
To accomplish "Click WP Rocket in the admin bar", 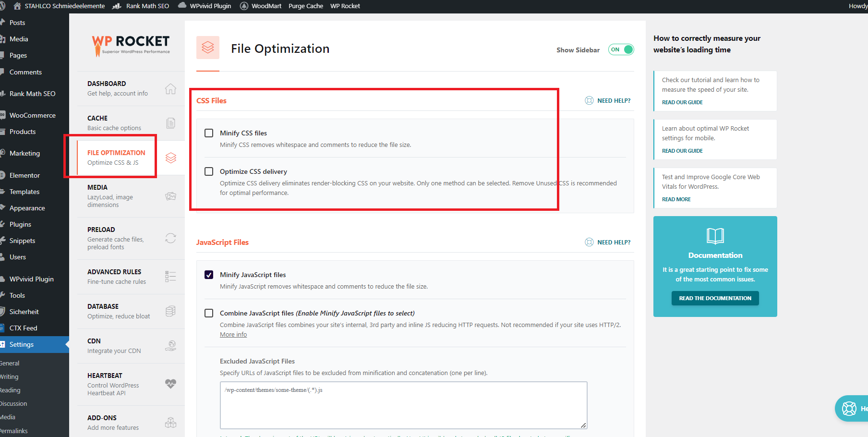I will pos(345,6).
